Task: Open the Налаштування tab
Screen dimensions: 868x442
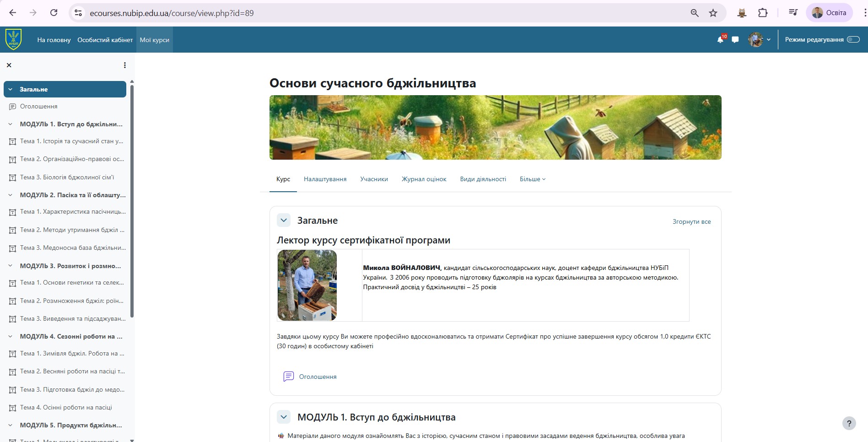Action: (x=325, y=179)
